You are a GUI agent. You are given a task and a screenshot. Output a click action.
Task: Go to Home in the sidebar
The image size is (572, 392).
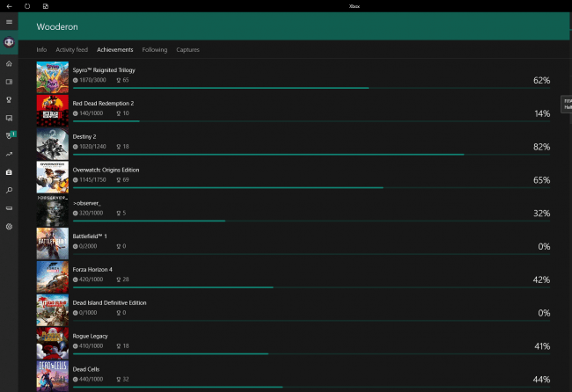point(9,64)
